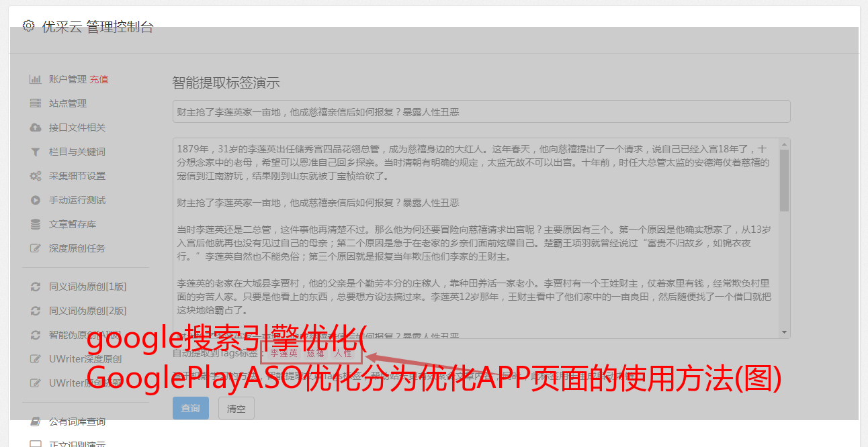Click the database icon for 文章暂存库

point(36,224)
